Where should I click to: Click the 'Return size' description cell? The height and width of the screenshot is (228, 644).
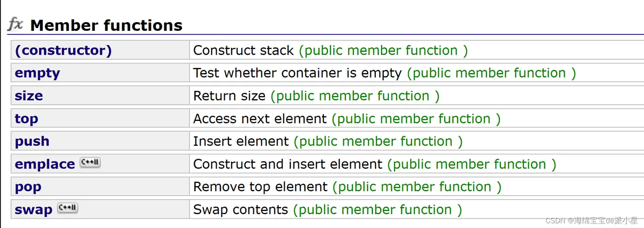click(229, 96)
